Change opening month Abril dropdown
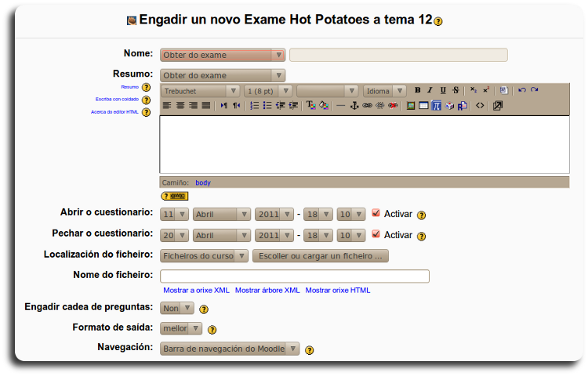 click(222, 214)
